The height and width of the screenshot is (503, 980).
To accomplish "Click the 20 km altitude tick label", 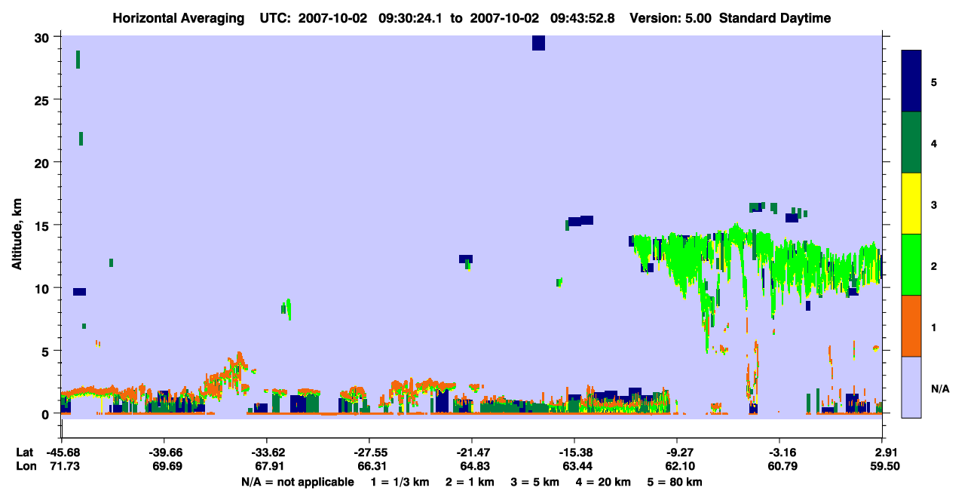I will [43, 162].
